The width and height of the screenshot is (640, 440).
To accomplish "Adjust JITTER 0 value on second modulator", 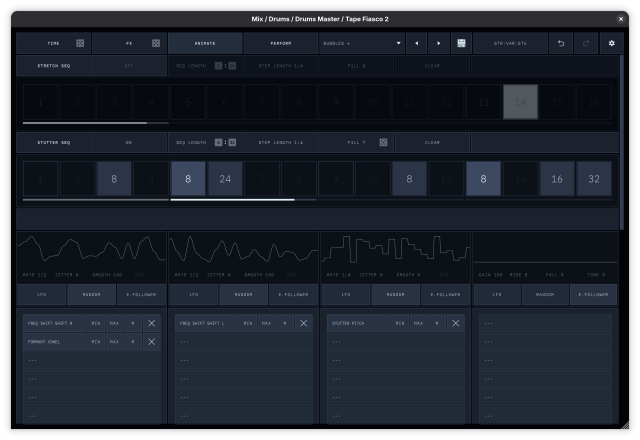I will point(219,275).
